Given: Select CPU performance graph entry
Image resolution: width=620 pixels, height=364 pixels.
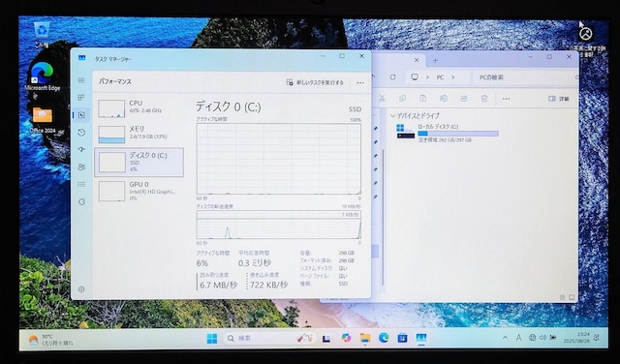Looking at the screenshot, I should click(x=139, y=108).
